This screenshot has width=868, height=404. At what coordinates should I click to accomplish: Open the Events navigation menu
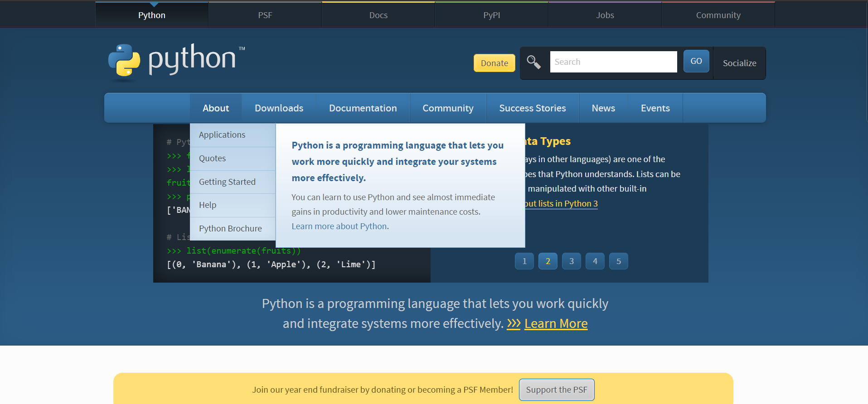click(655, 108)
